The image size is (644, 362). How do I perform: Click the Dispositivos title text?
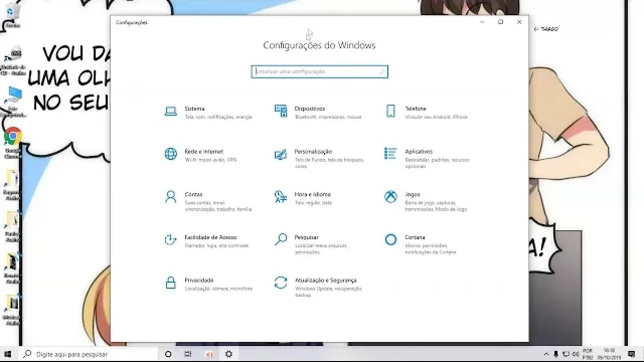310,109
